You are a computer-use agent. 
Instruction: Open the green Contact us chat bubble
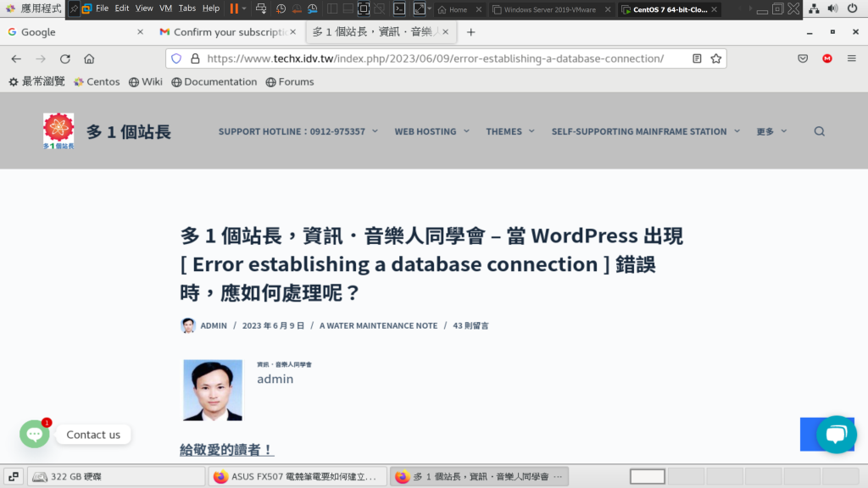(35, 435)
